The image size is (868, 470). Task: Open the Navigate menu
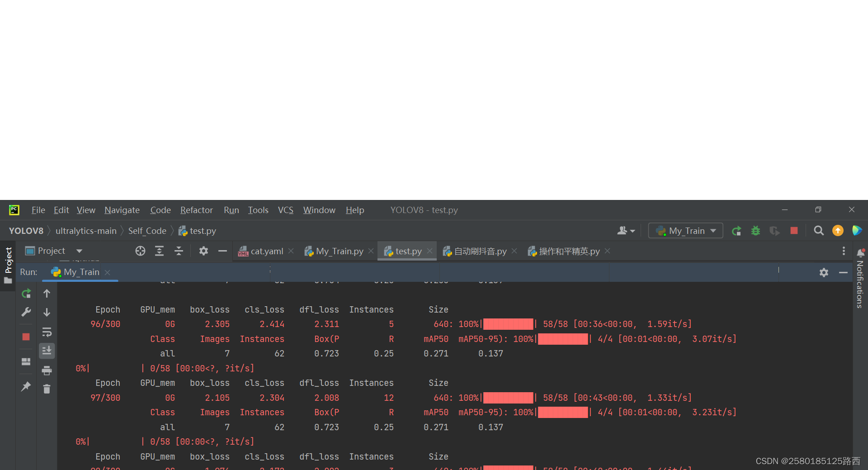pyautogui.click(x=122, y=210)
